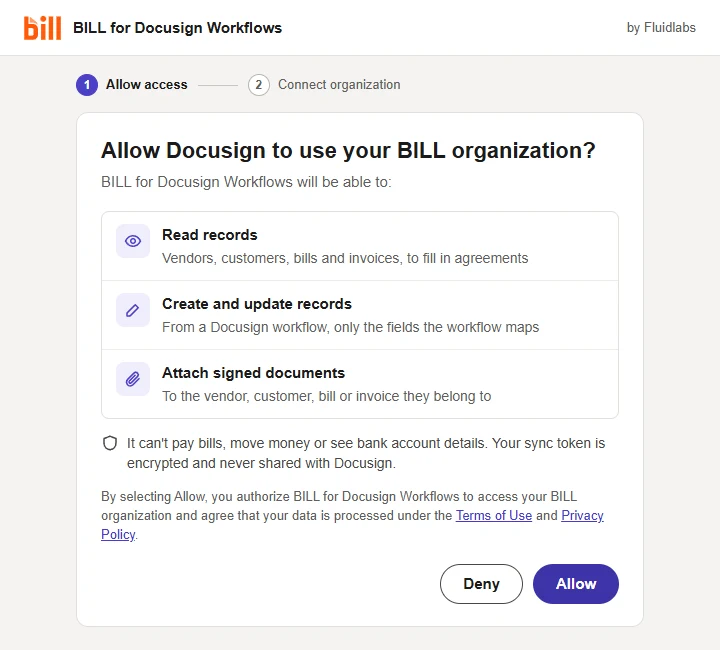Image resolution: width=720 pixels, height=650 pixels.
Task: Click the 'by Fluidlabs' text
Action: pyautogui.click(x=661, y=28)
